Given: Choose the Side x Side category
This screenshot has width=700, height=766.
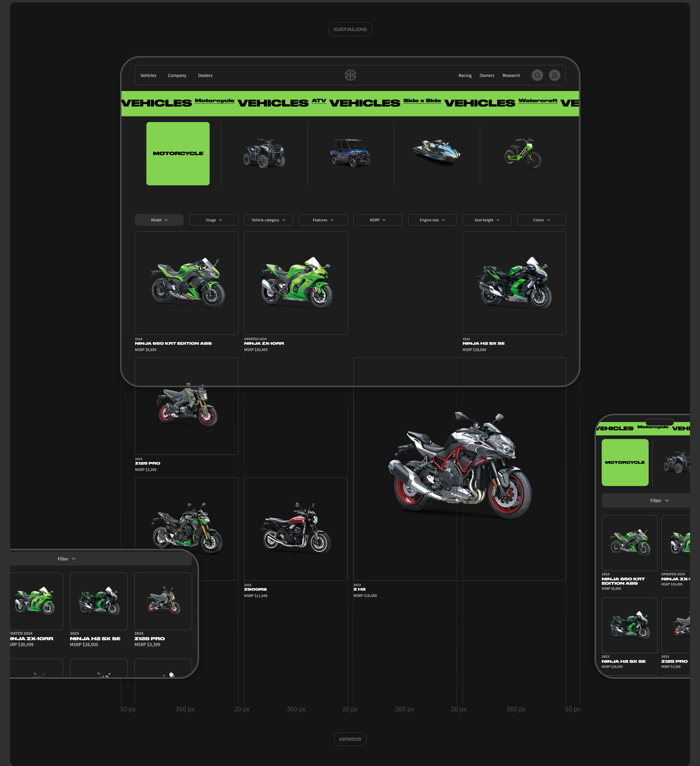Looking at the screenshot, I should click(350, 153).
